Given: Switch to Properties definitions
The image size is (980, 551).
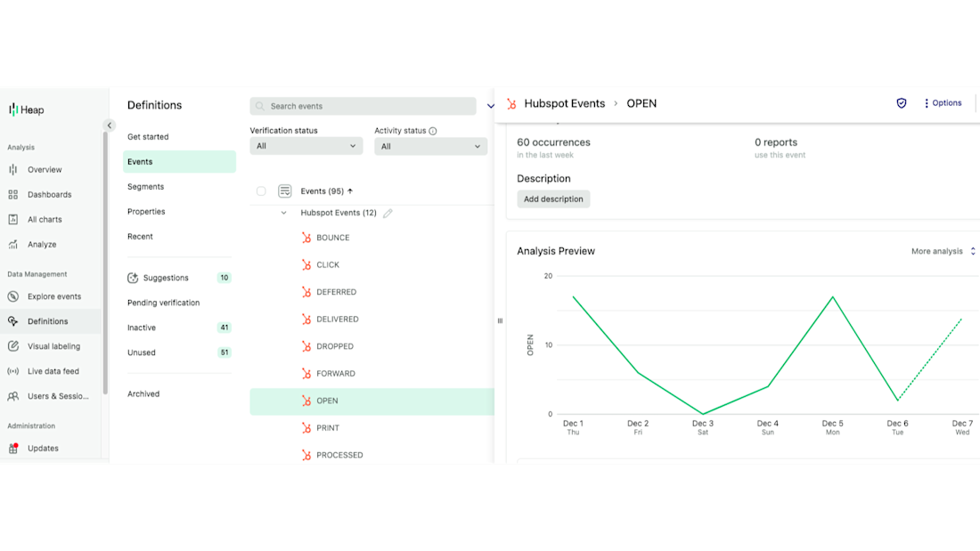Looking at the screenshot, I should tap(146, 212).
